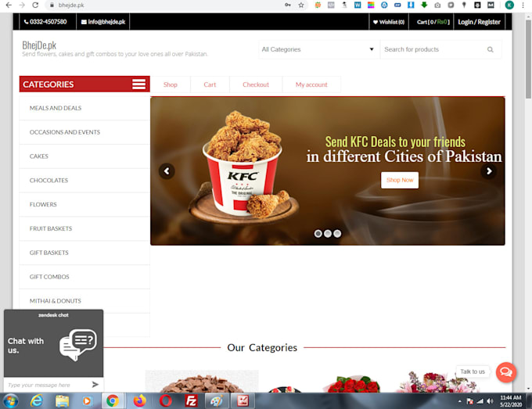The image size is (532, 409).
Task: Click the Shop Now banner button
Action: click(400, 180)
